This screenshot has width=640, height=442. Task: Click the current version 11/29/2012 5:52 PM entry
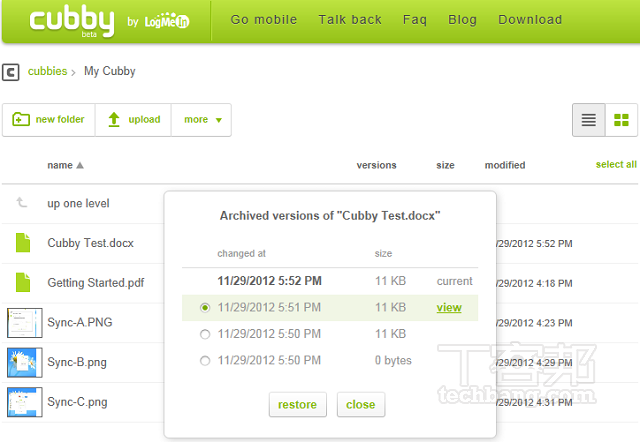click(x=269, y=281)
